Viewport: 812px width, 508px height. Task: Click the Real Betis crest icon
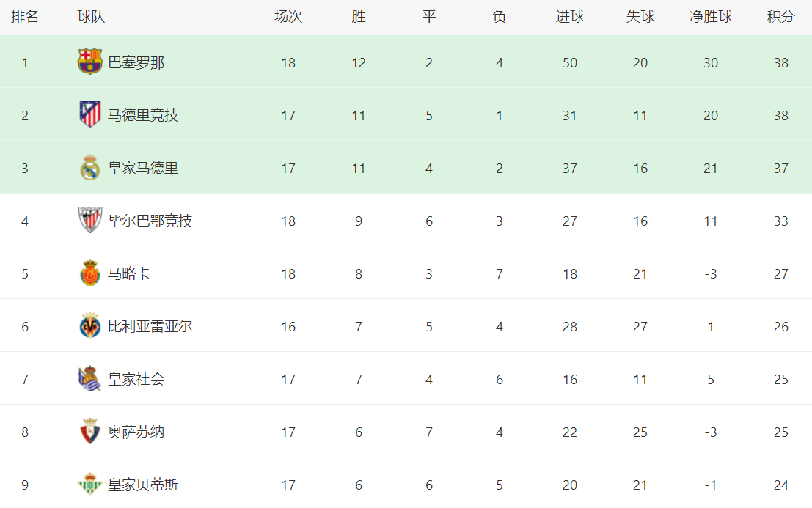90,484
